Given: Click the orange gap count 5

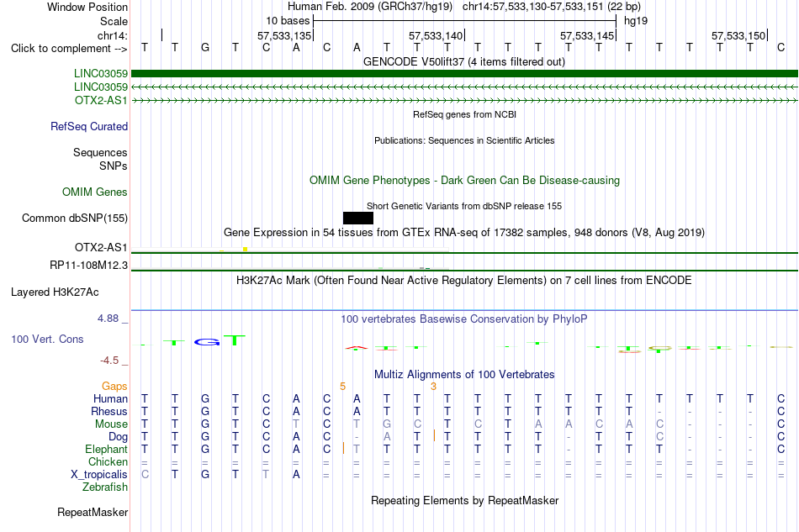Looking at the screenshot, I should (343, 387).
